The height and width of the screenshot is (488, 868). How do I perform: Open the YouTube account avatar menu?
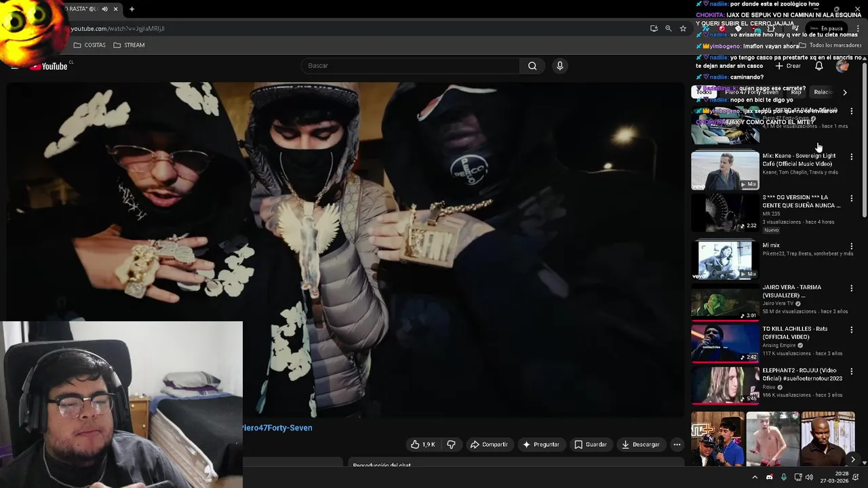coord(842,66)
